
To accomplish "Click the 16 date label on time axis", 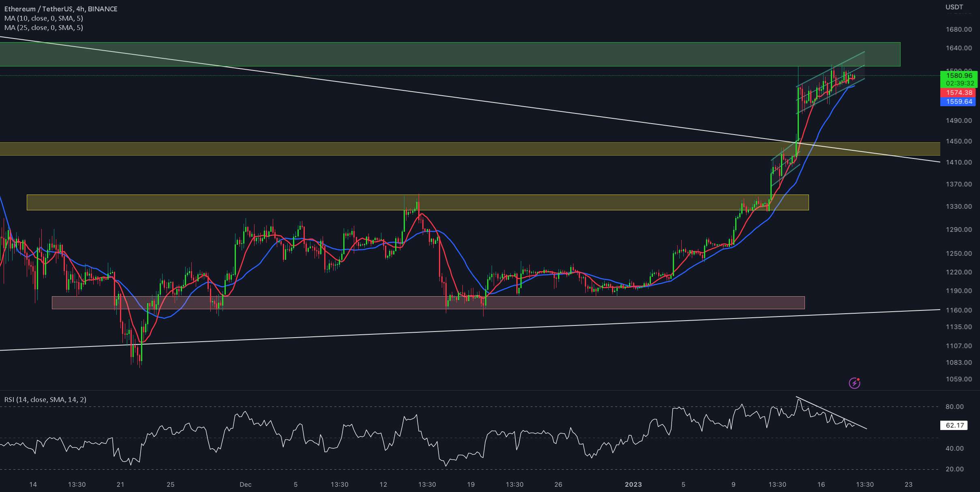I will (821, 484).
